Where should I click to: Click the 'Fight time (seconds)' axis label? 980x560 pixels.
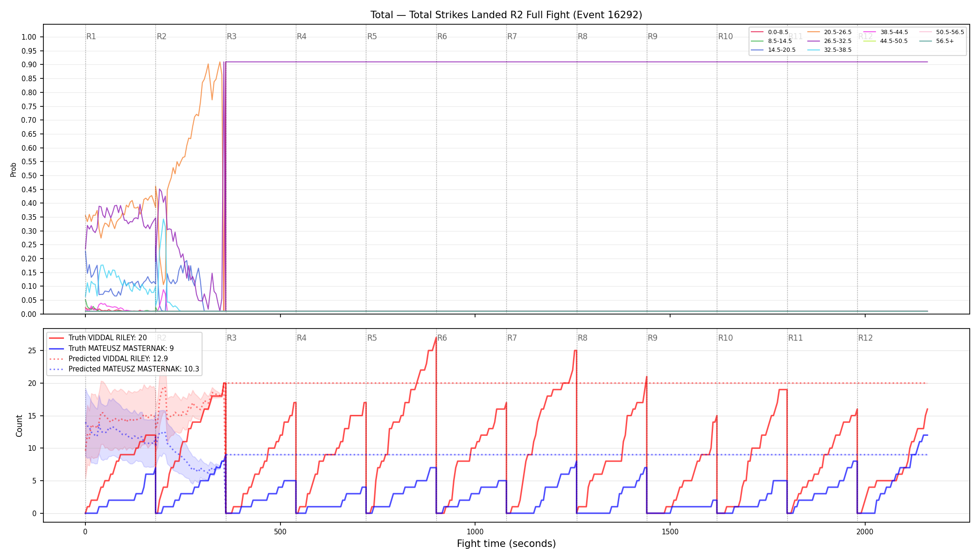[x=506, y=544]
